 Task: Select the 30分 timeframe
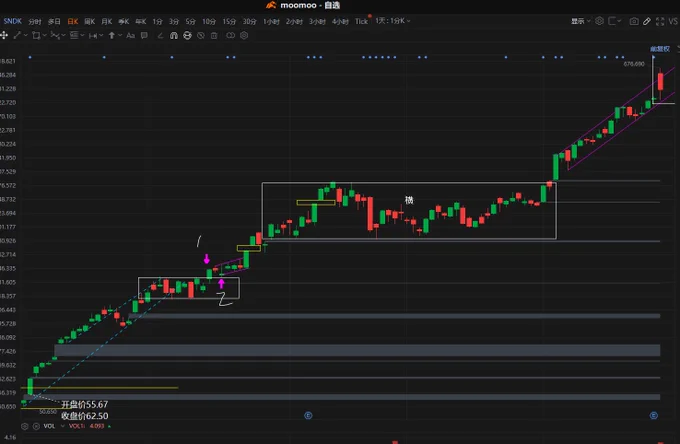(x=249, y=22)
